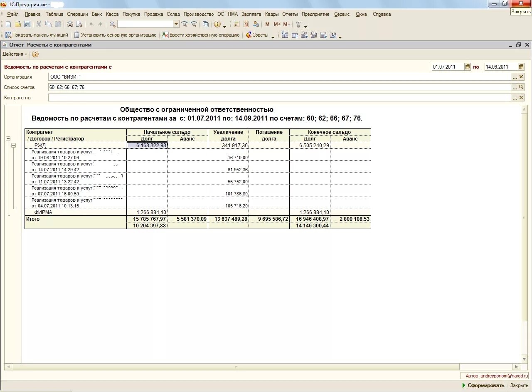Click the redo arrow icon
The height and width of the screenshot is (392, 532).
click(100, 24)
